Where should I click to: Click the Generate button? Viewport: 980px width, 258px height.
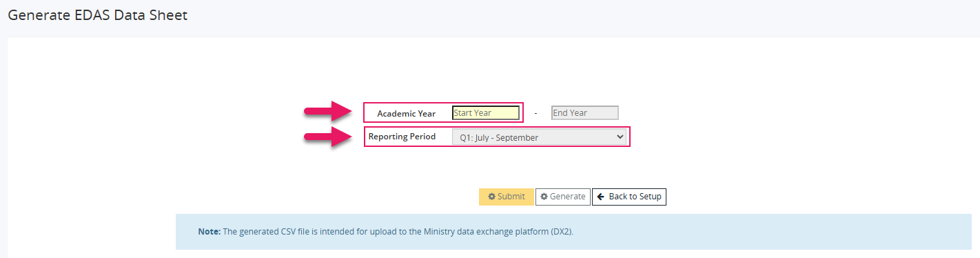(x=562, y=197)
